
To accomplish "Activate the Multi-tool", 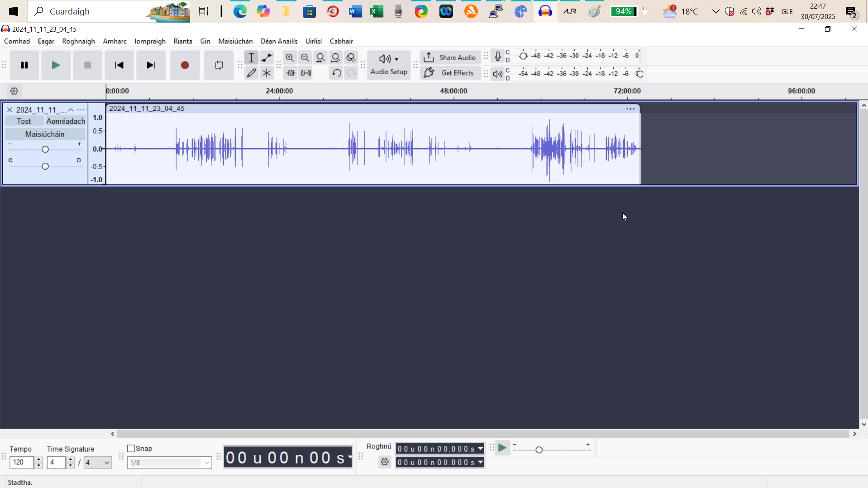I will tap(267, 72).
